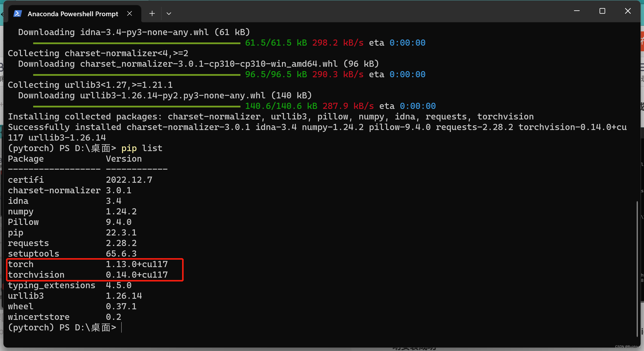Click the 'pip list' command text
This screenshot has height=351, width=644.
click(x=142, y=148)
